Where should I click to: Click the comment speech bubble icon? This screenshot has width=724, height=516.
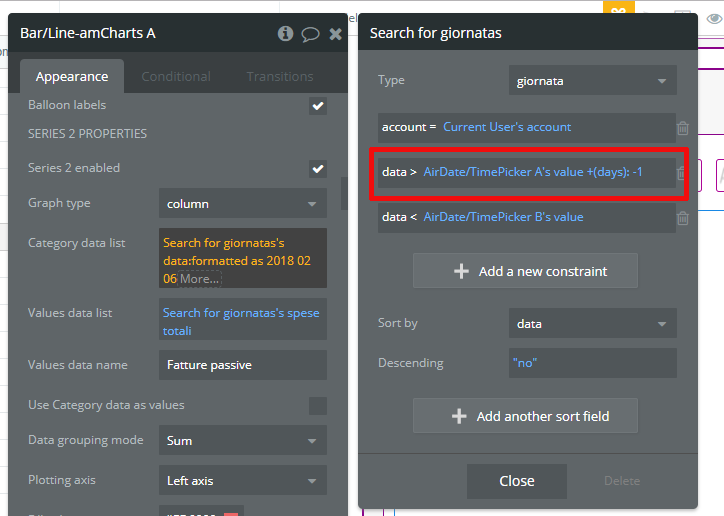tap(310, 34)
